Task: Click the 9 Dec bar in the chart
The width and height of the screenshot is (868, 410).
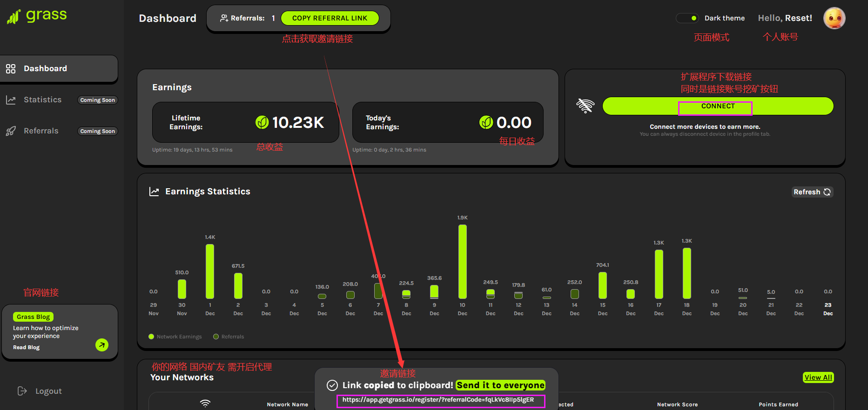Action: click(434, 291)
